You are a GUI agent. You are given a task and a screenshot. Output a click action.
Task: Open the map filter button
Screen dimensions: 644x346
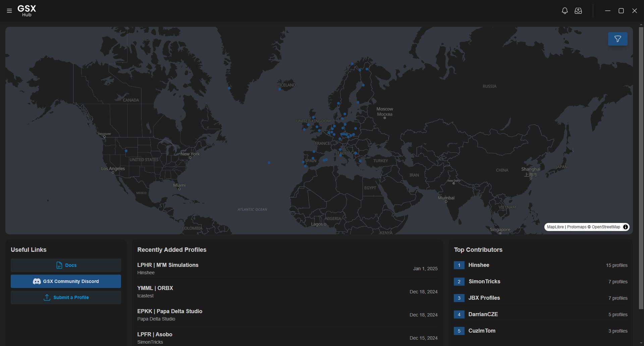tap(618, 39)
